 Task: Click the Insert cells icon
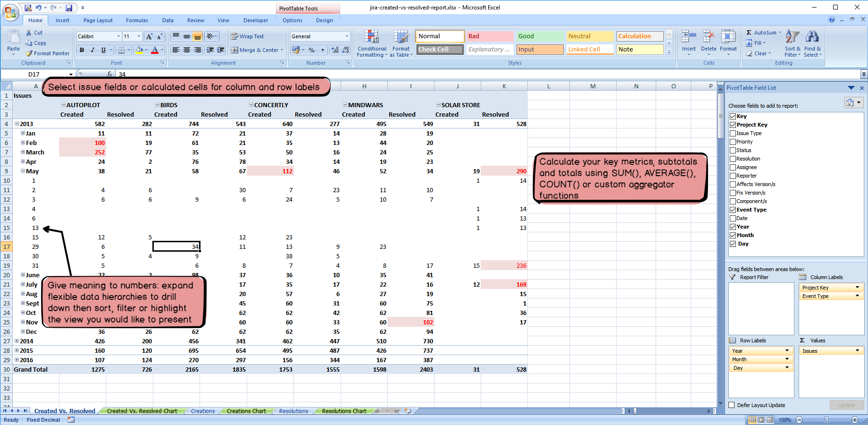pos(689,37)
